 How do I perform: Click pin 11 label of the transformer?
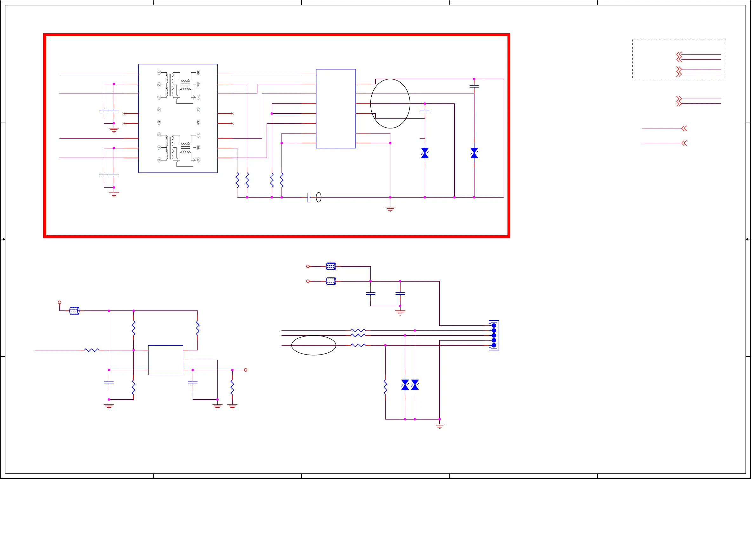[x=198, y=135]
